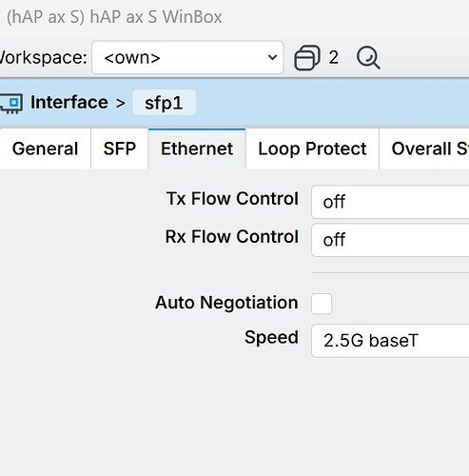Viewport: 469px width, 476px height.
Task: Open the Loop Protect tab
Action: point(312,149)
